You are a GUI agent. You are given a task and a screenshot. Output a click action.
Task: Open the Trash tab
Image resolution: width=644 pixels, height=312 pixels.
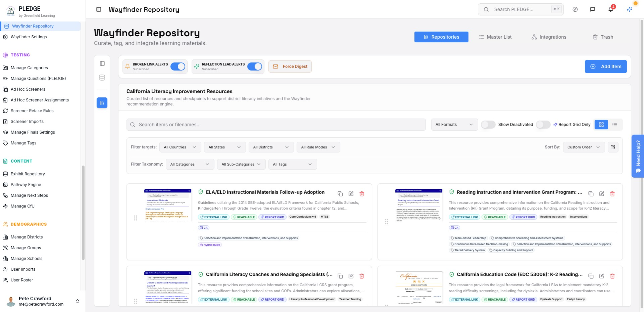point(603,37)
